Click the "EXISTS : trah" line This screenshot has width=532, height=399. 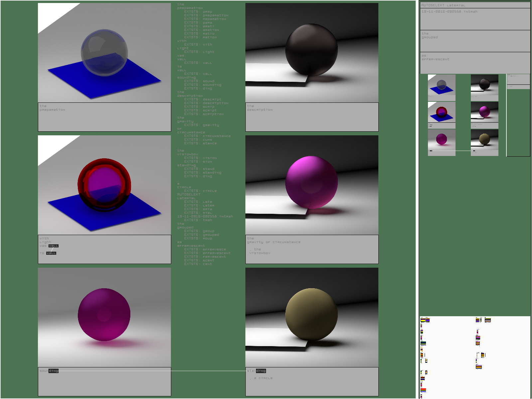pos(198,220)
